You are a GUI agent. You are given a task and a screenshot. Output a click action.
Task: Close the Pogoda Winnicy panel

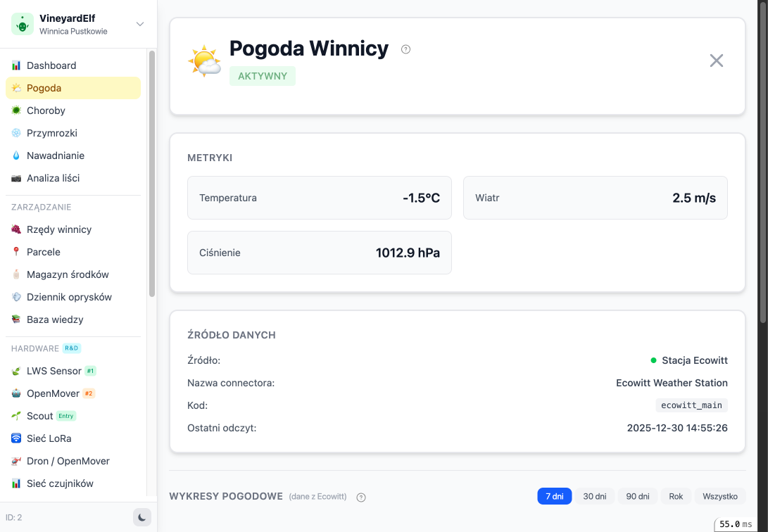(x=716, y=61)
